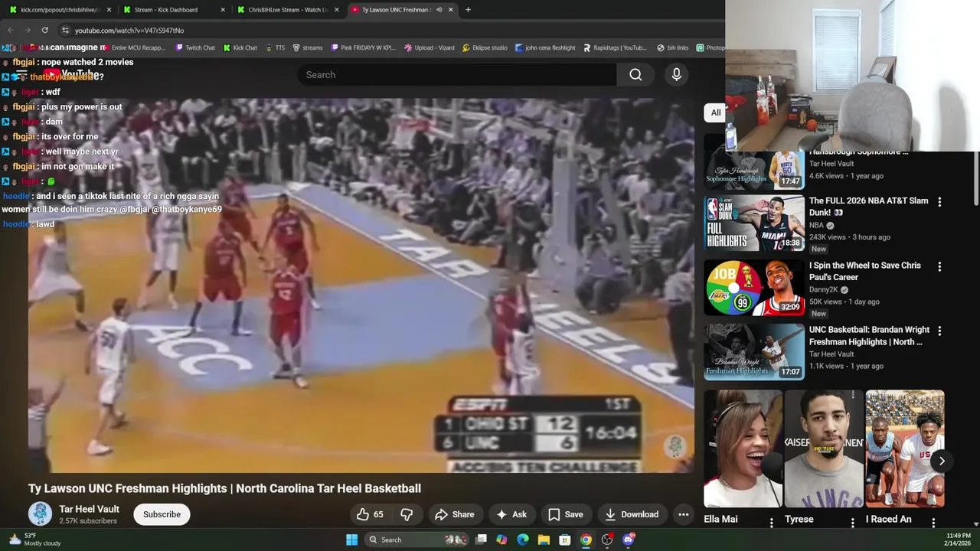Subscribe to Tar Heel Vault channel
The height and width of the screenshot is (551, 980).
pos(162,514)
